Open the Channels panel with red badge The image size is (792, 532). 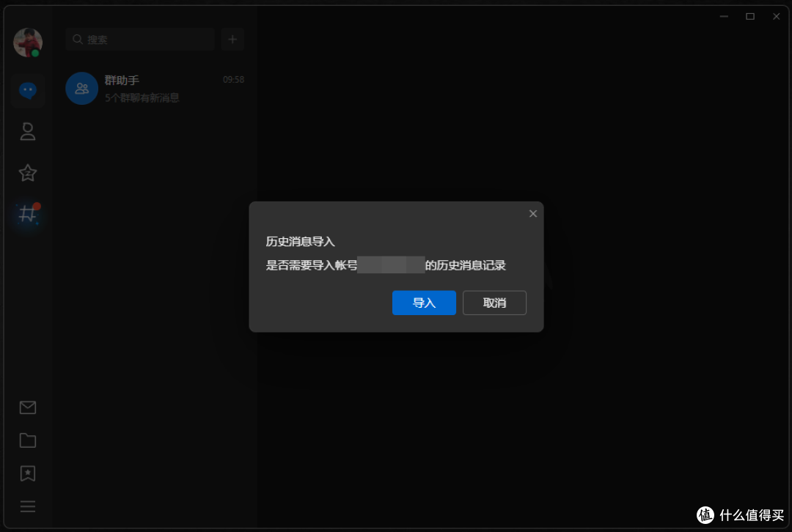[27, 215]
